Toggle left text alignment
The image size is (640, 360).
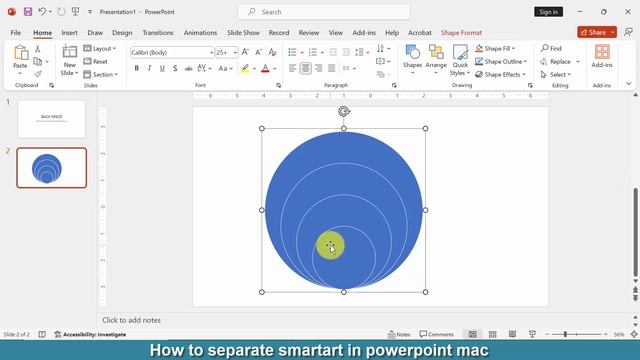tap(292, 69)
